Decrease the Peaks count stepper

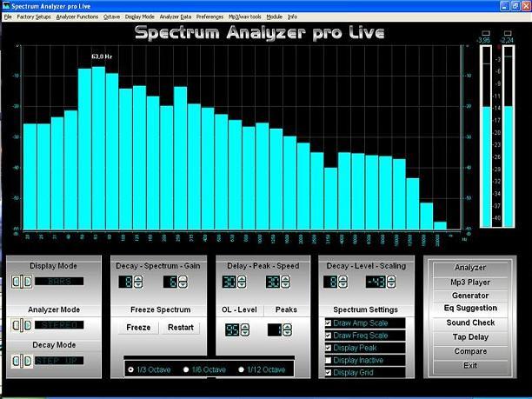click(x=287, y=333)
